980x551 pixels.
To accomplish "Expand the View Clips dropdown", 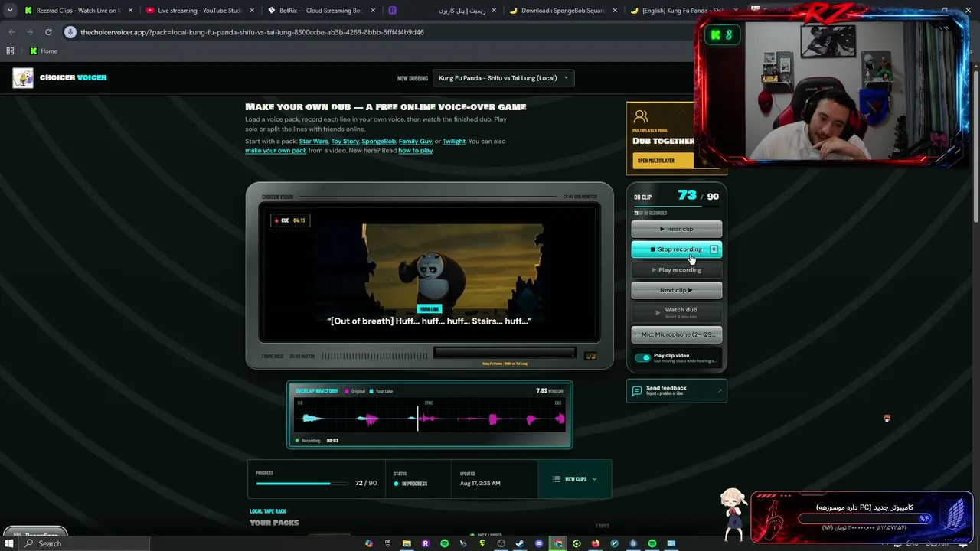I will click(575, 479).
